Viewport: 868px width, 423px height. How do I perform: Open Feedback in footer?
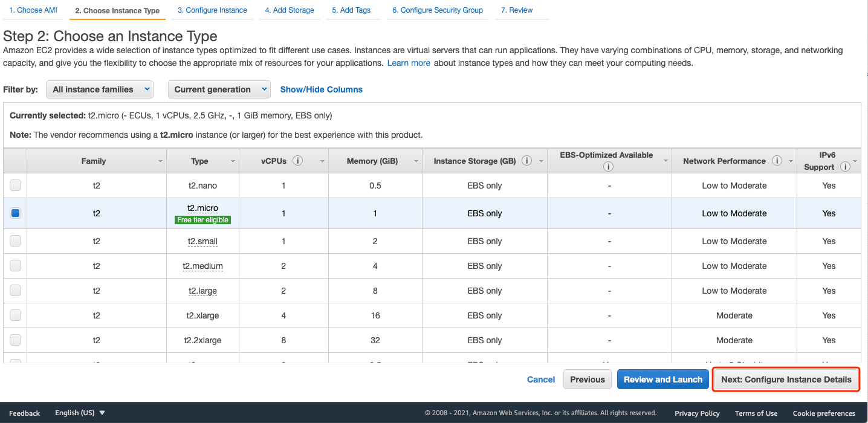pyautogui.click(x=24, y=413)
